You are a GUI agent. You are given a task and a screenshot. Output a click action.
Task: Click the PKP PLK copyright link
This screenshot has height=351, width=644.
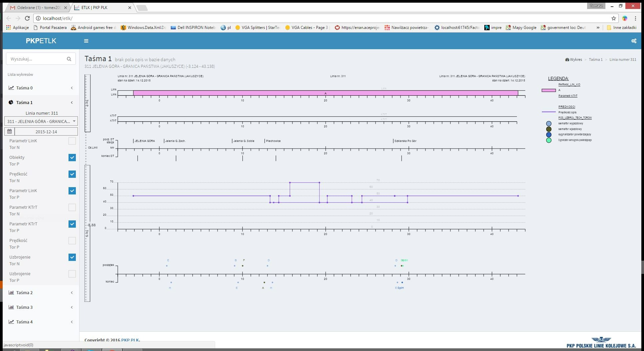[x=130, y=340]
